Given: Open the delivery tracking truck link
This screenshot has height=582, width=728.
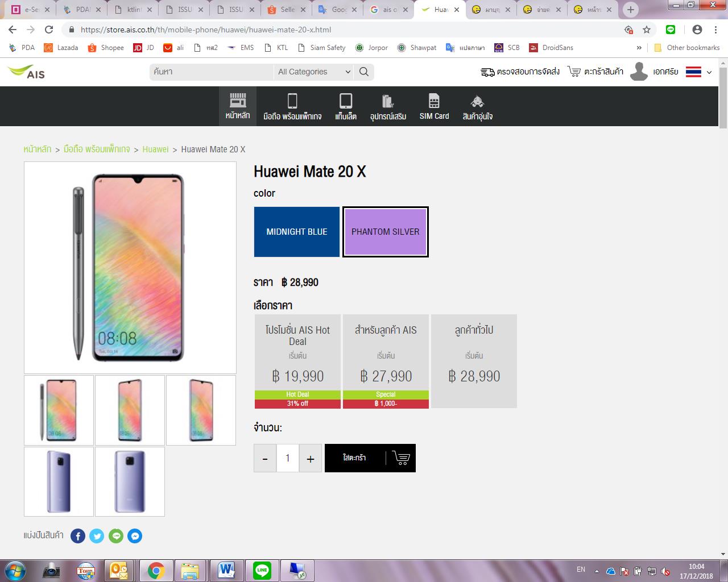Looking at the screenshot, I should [520, 72].
